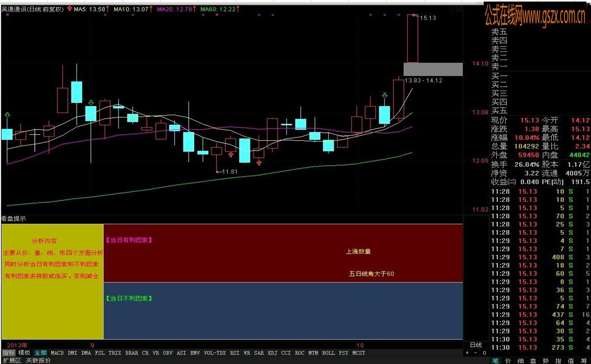Select the 价 tab in quote panel

[508, 361]
